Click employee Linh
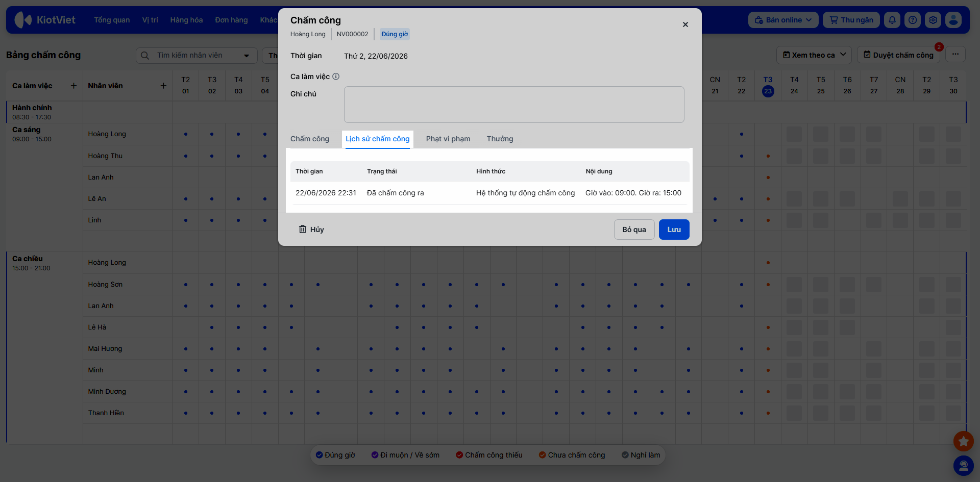980x482 pixels. click(x=94, y=220)
